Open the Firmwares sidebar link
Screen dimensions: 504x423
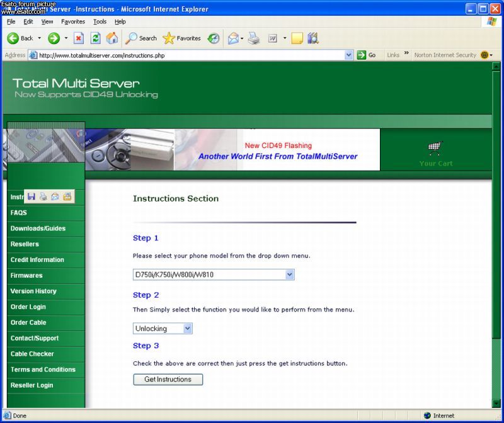(x=26, y=276)
